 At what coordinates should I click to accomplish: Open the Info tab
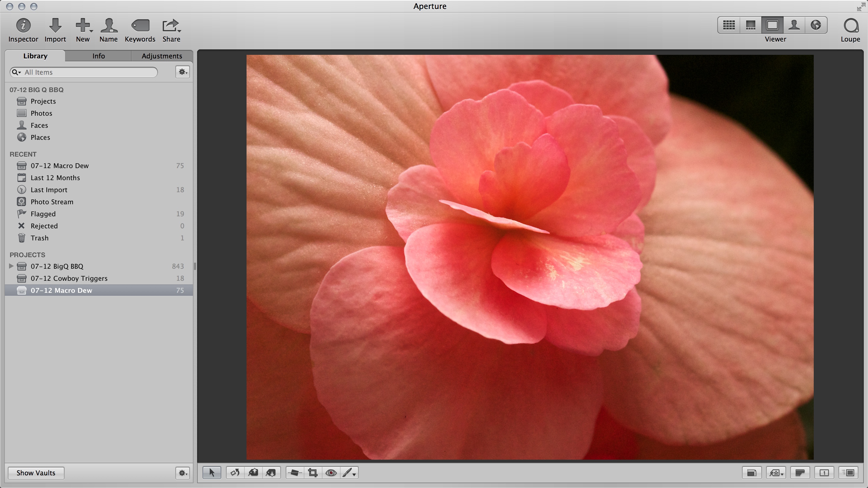[98, 56]
